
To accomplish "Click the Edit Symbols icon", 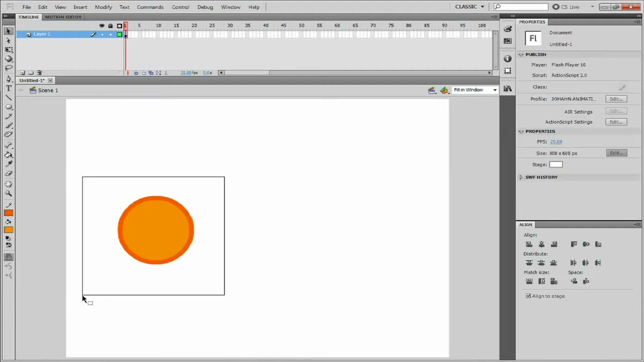I will pyautogui.click(x=444, y=90).
